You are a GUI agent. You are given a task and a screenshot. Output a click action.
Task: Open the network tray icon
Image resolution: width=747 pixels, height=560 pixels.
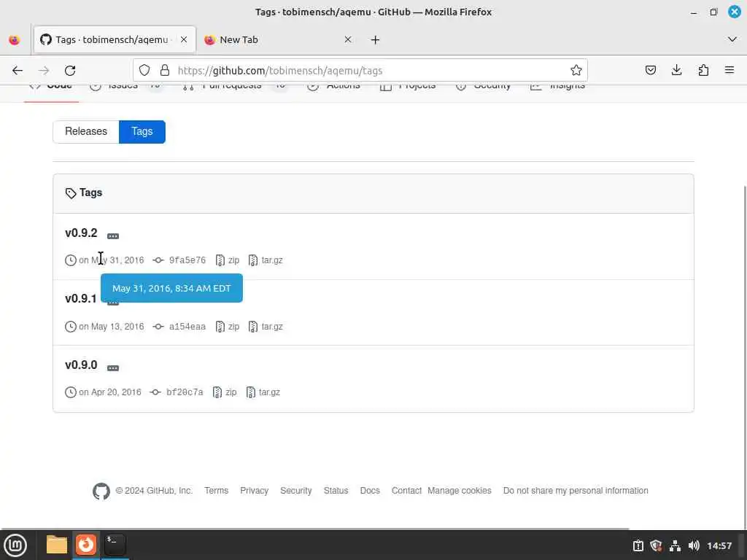click(x=675, y=545)
